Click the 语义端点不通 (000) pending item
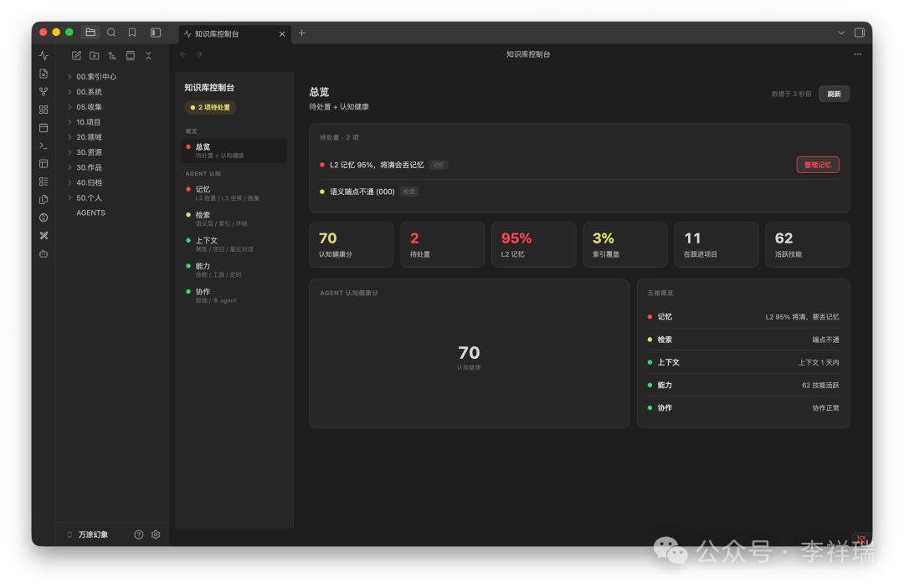Screen dimensions: 904x588 tap(579, 192)
